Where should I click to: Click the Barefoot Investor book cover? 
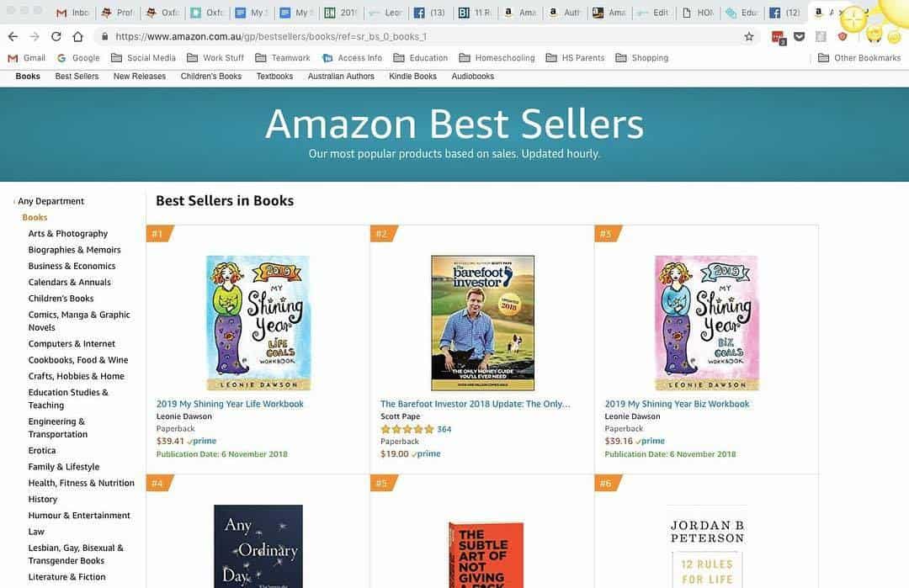(482, 323)
